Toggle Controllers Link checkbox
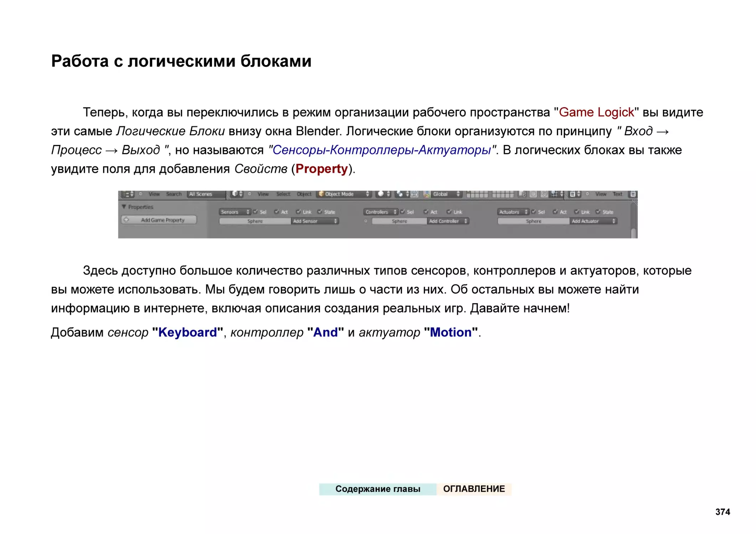756x534 pixels. [449, 212]
